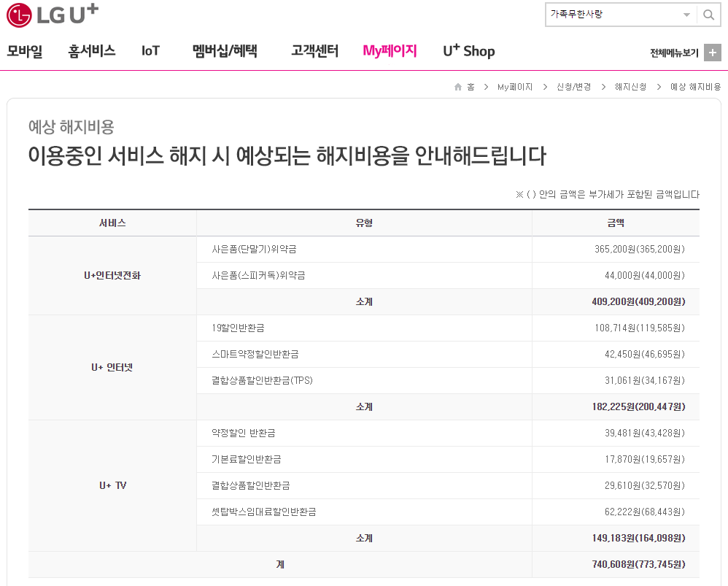Go to the 고객센터 menu
The height and width of the screenshot is (586, 728).
pyautogui.click(x=314, y=51)
